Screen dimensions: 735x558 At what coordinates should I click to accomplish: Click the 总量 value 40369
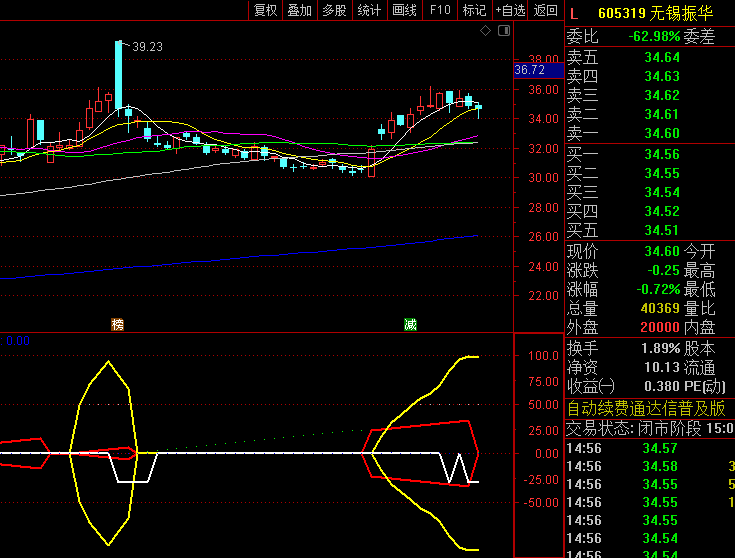[x=660, y=309]
